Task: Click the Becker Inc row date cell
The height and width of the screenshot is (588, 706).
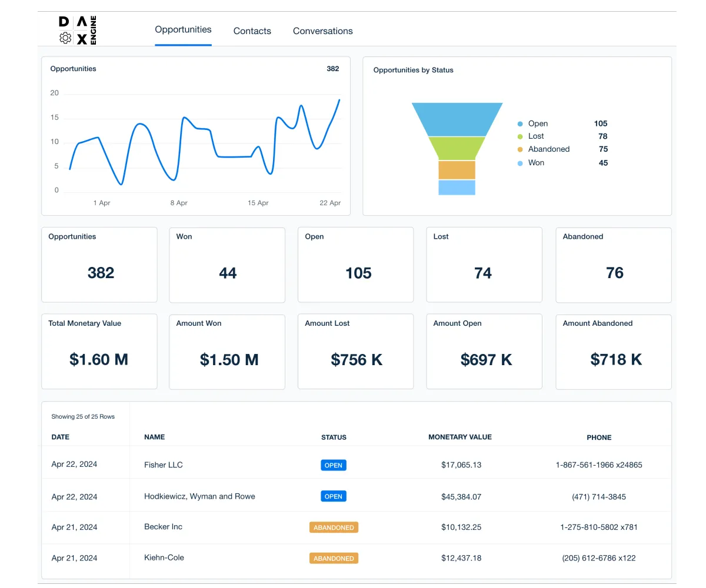Action: tap(74, 527)
